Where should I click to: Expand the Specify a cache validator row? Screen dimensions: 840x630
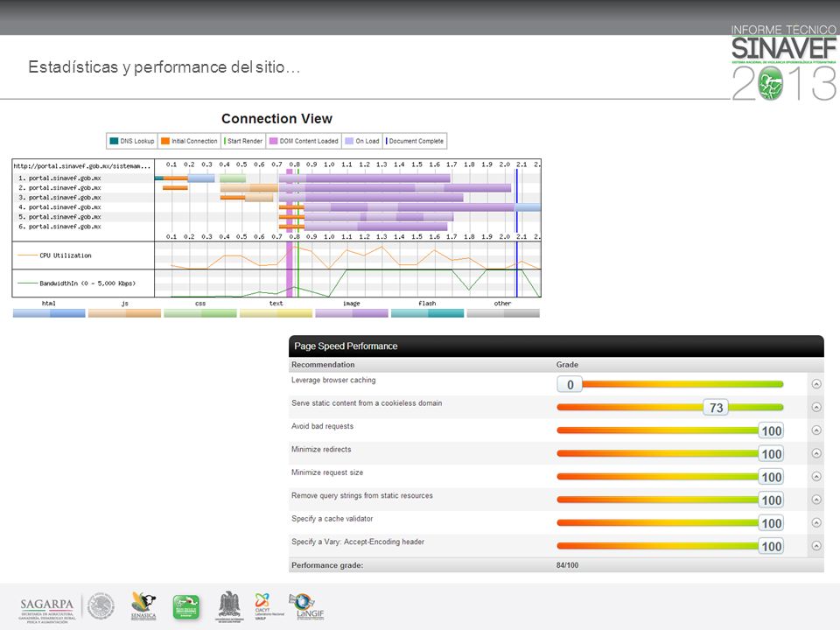[x=815, y=521]
